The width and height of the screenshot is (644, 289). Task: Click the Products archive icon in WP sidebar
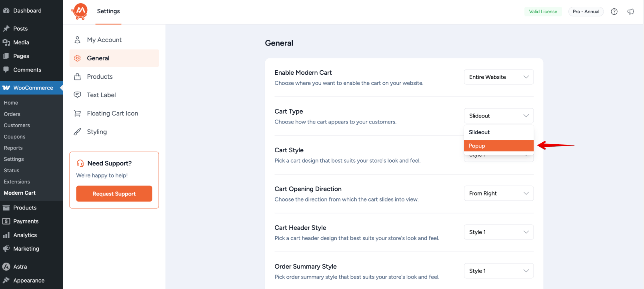(x=6, y=207)
